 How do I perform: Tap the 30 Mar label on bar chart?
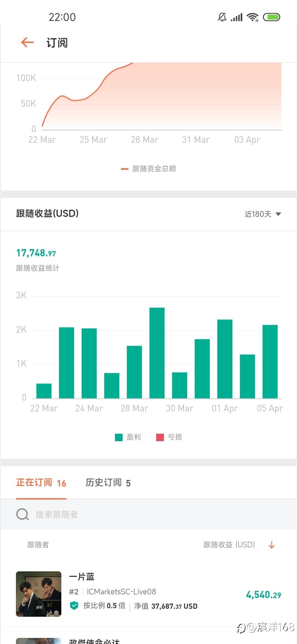(x=180, y=408)
